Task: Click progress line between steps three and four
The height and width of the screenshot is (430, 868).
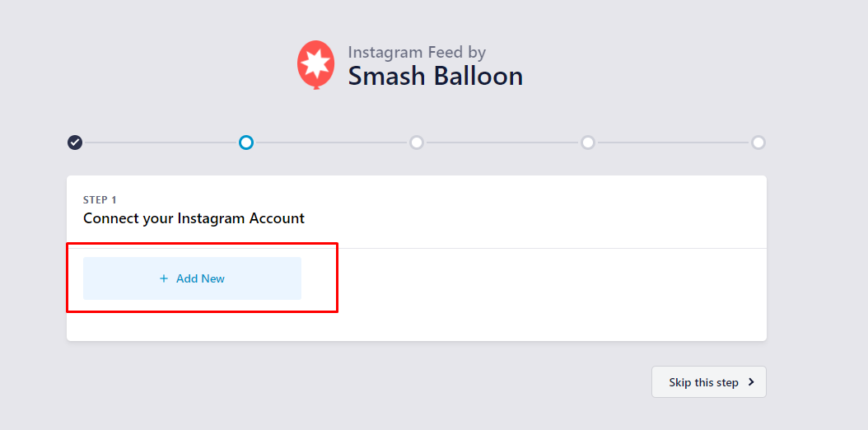Action: tap(502, 143)
